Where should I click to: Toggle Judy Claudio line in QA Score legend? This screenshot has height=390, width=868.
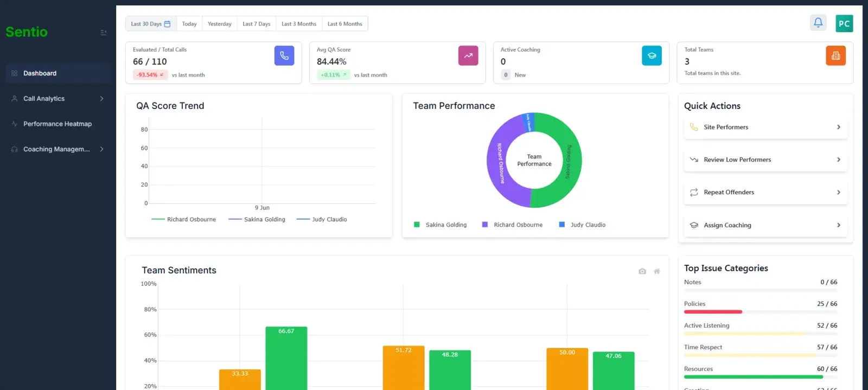(x=322, y=220)
